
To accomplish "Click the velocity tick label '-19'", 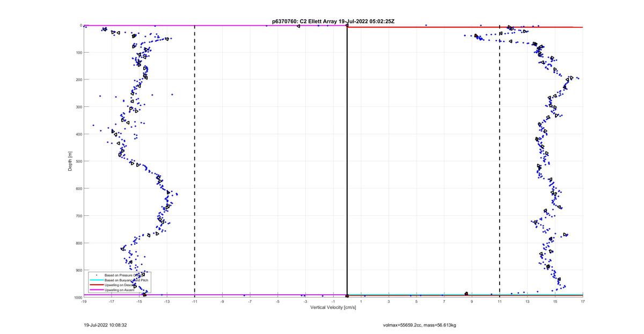I will pyautogui.click(x=84, y=302).
